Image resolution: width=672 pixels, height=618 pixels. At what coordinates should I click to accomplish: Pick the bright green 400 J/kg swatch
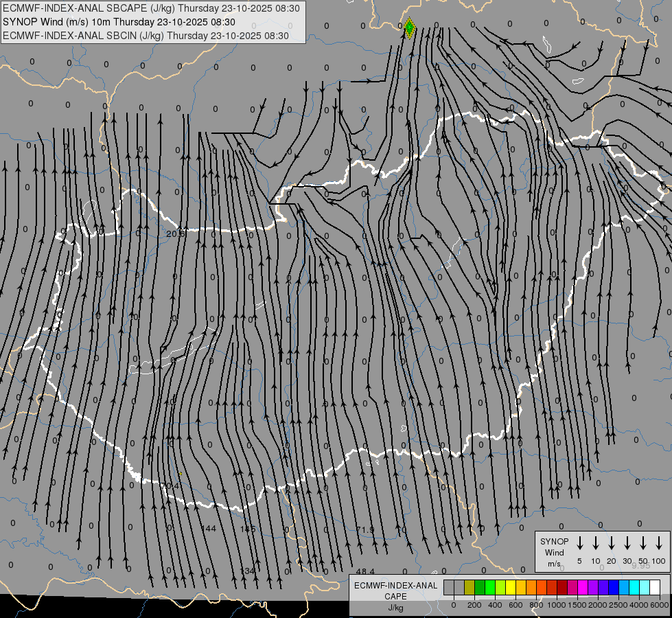coord(490,587)
